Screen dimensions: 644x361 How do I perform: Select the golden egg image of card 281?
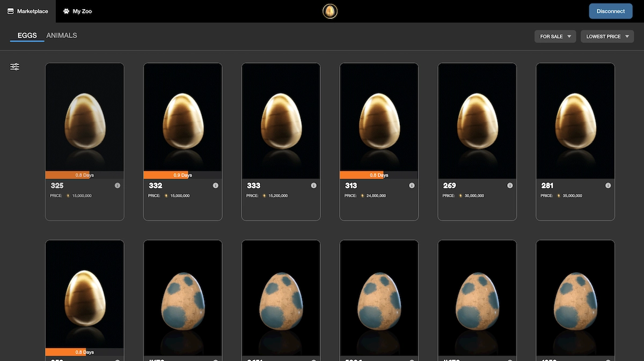[576, 122]
